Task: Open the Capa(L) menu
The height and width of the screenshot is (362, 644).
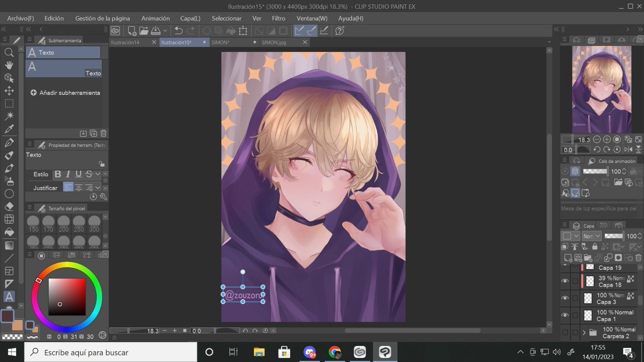Action: pos(191,18)
